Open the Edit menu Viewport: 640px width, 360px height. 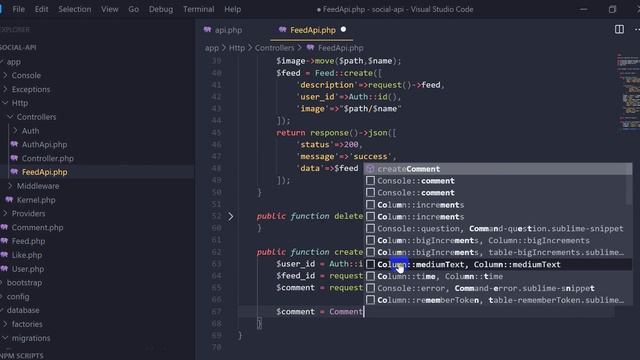click(41, 9)
